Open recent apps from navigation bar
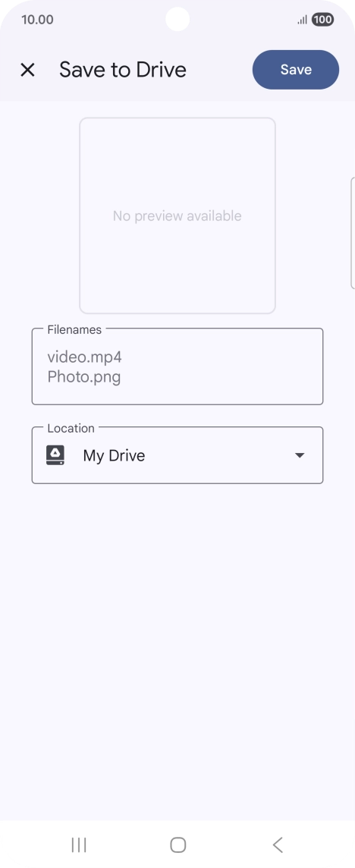355x868 pixels. point(79,844)
